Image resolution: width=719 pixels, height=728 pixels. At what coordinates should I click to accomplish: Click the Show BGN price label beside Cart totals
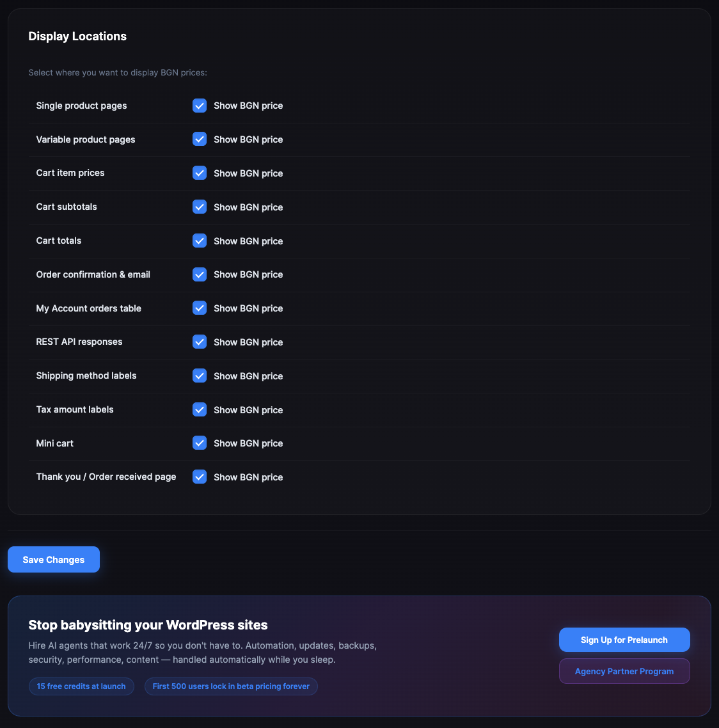248,241
